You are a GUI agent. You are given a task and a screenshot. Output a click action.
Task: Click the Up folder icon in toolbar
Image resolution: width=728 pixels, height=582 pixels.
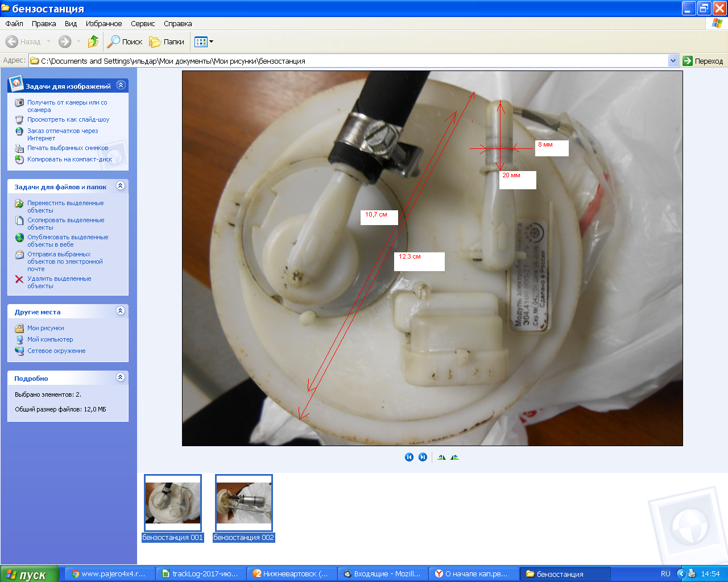pos(93,41)
